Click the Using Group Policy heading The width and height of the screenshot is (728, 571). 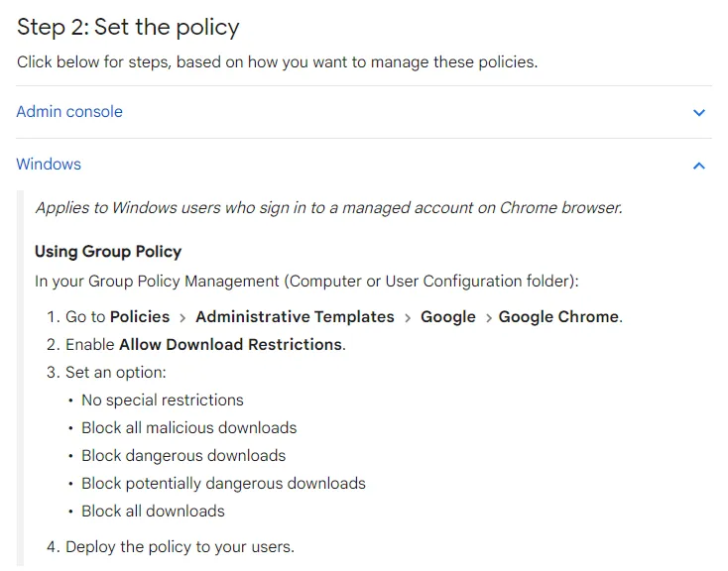(x=108, y=252)
